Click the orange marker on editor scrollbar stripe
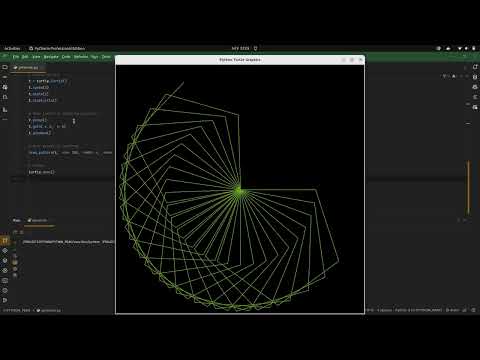 [468, 187]
